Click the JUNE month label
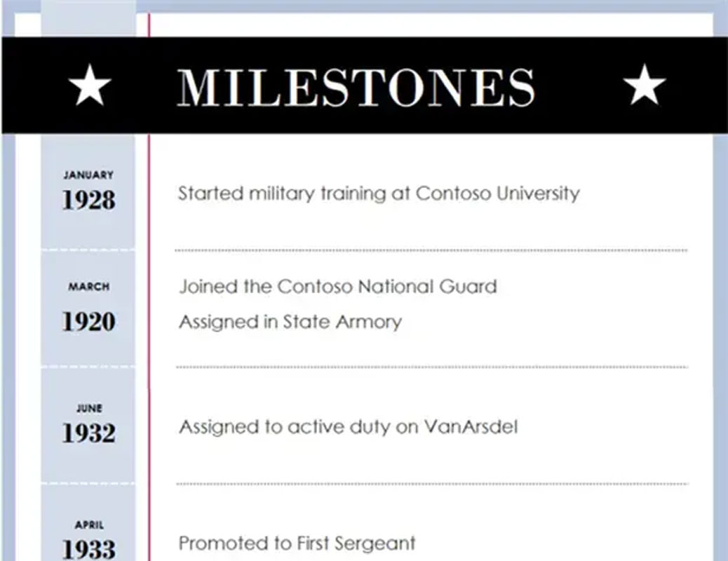The width and height of the screenshot is (728, 561). pyautogui.click(x=88, y=407)
